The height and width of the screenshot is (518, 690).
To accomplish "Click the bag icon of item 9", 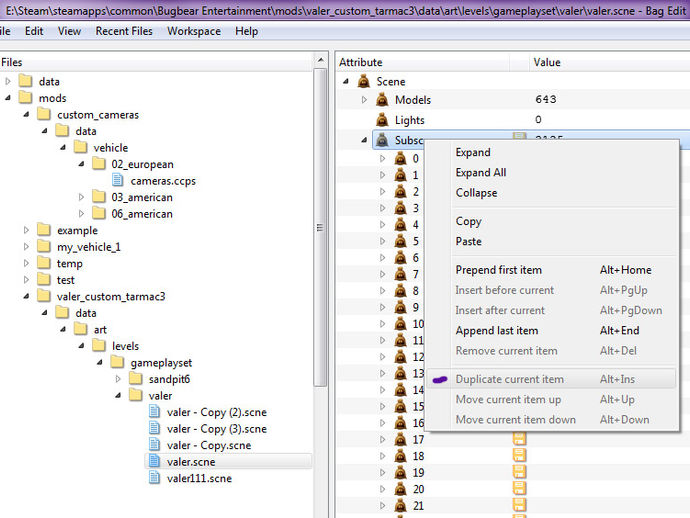I will [400, 307].
